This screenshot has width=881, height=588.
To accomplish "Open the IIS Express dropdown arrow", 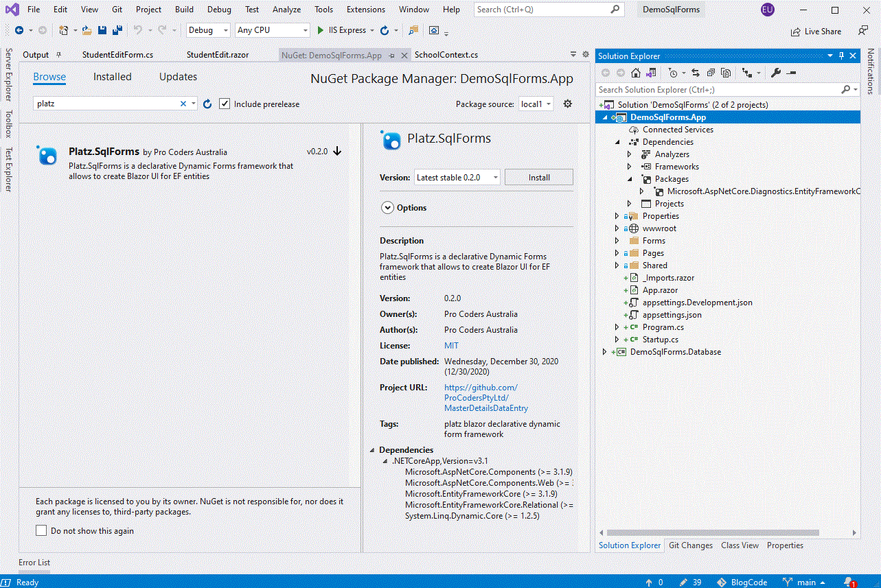I will [372, 30].
